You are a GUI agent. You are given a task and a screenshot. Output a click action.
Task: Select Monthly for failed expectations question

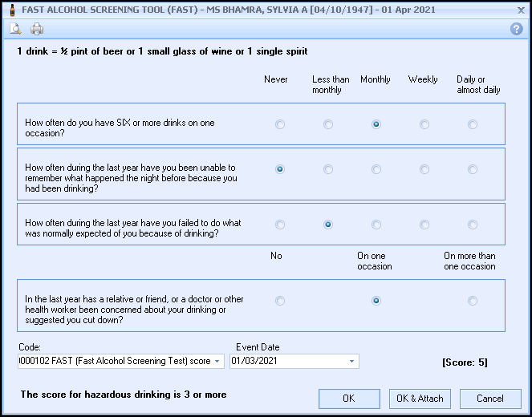(376, 225)
